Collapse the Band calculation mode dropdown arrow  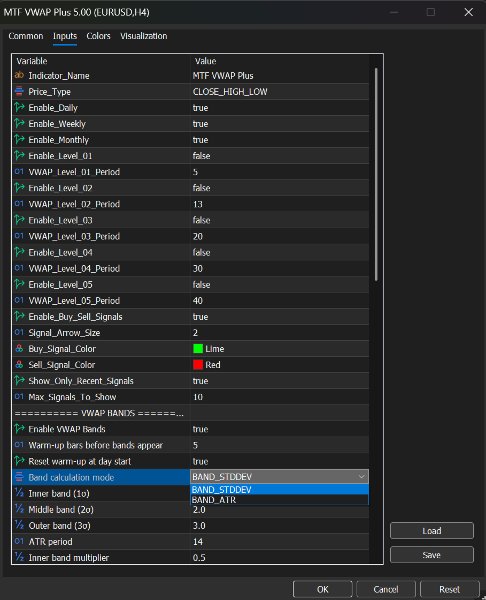361,477
